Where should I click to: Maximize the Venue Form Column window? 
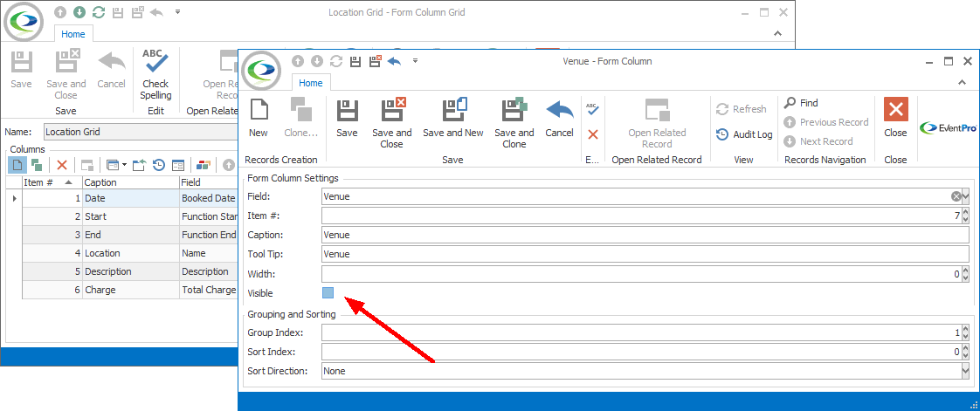pyautogui.click(x=949, y=61)
